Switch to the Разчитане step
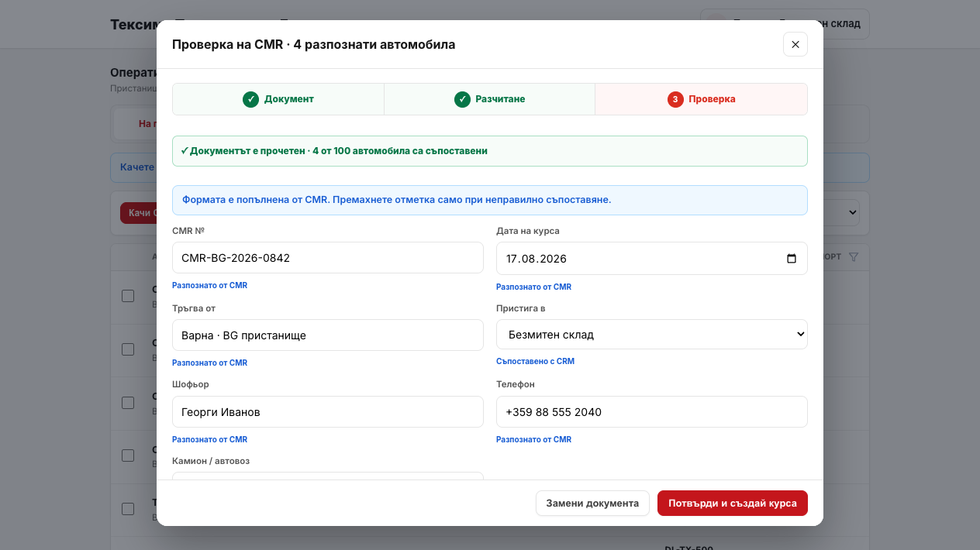Screen dimensions: 980x550 [x=489, y=99]
